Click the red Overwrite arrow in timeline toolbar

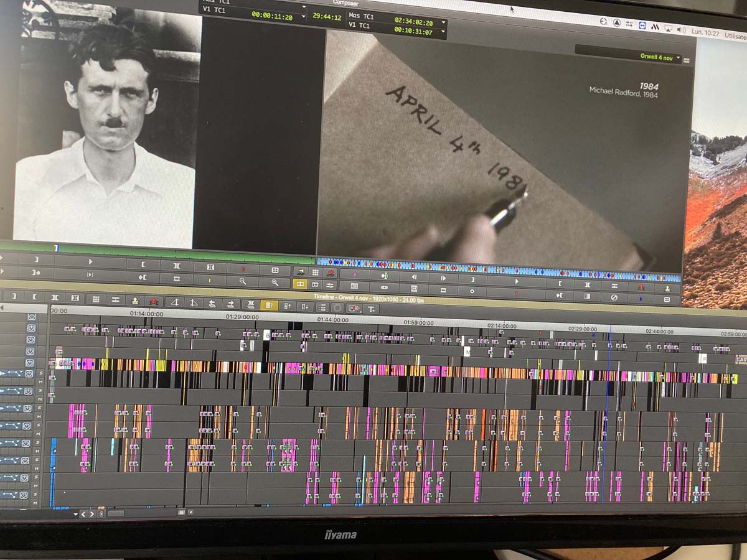tap(153, 301)
